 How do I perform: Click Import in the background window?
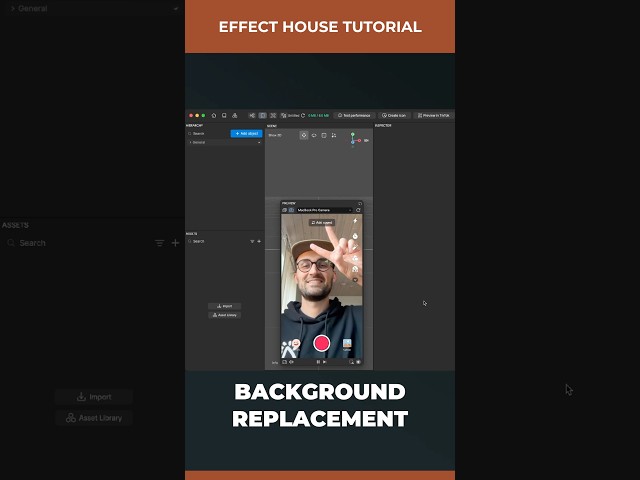(94, 397)
